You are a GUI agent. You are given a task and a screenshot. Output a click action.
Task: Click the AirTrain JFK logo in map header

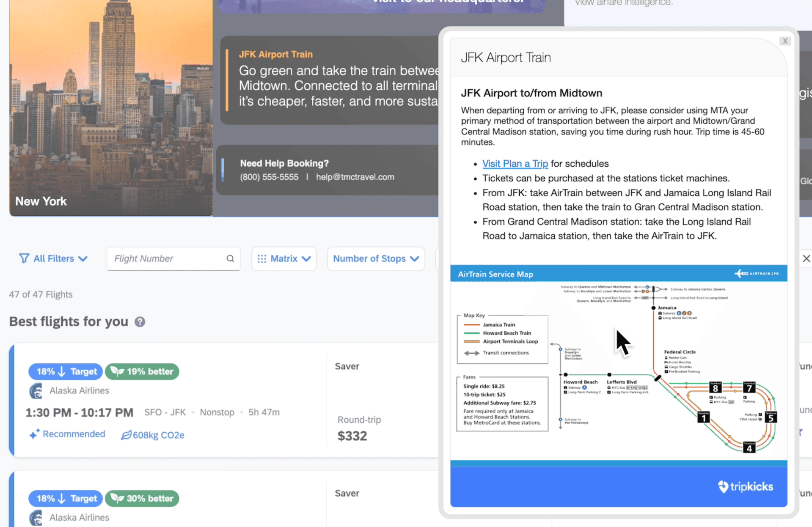[x=757, y=274]
